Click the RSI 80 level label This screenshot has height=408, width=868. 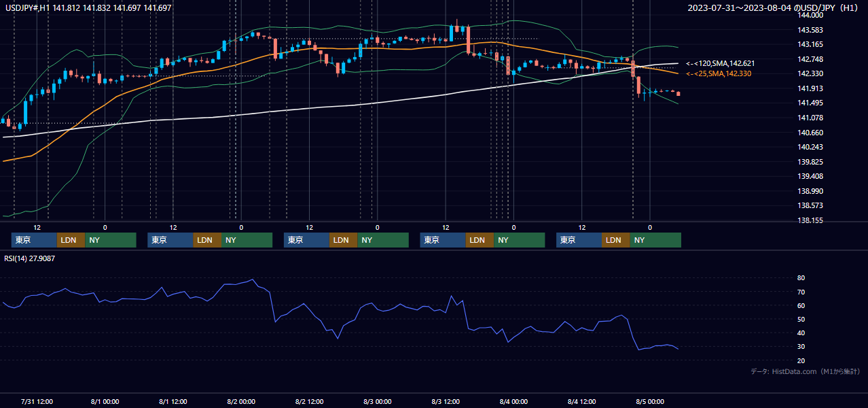click(x=801, y=278)
